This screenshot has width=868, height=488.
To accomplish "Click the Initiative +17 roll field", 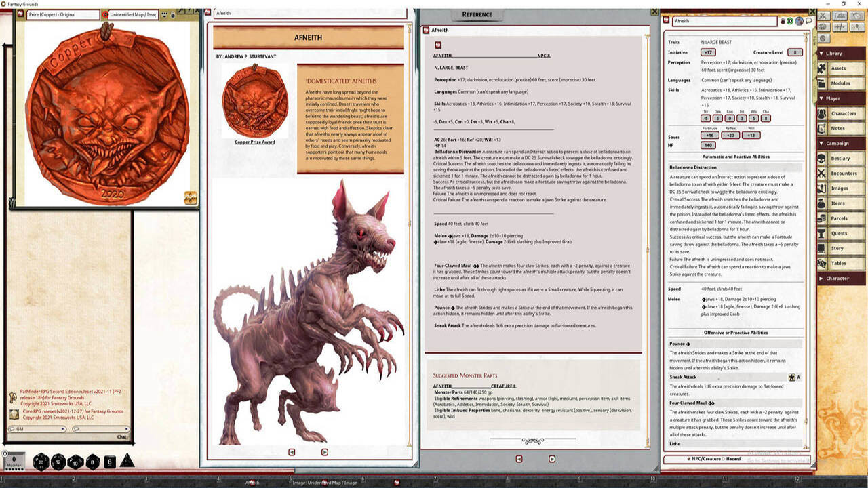I will pyautogui.click(x=708, y=52).
